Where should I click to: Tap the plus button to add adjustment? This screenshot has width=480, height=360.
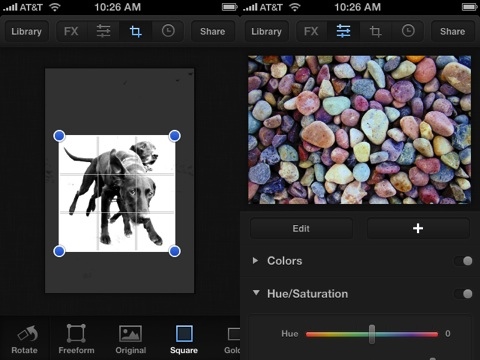click(418, 228)
